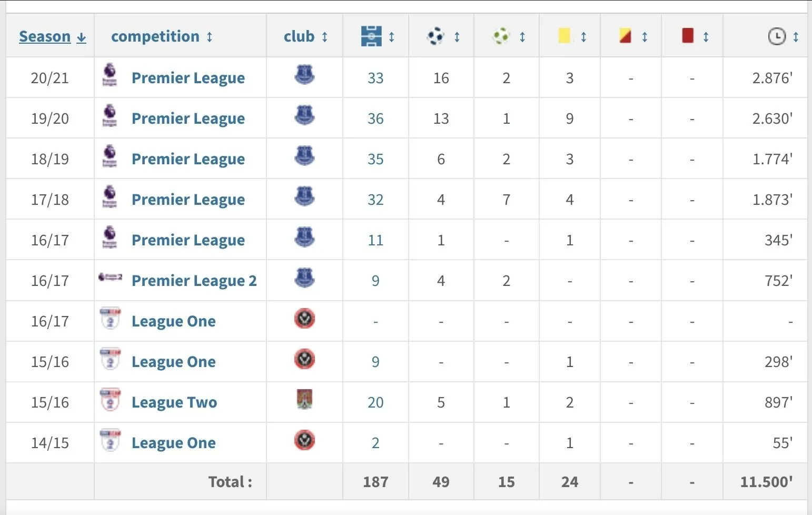
Task: Click 33 appearances in 20/21 row
Action: (375, 78)
